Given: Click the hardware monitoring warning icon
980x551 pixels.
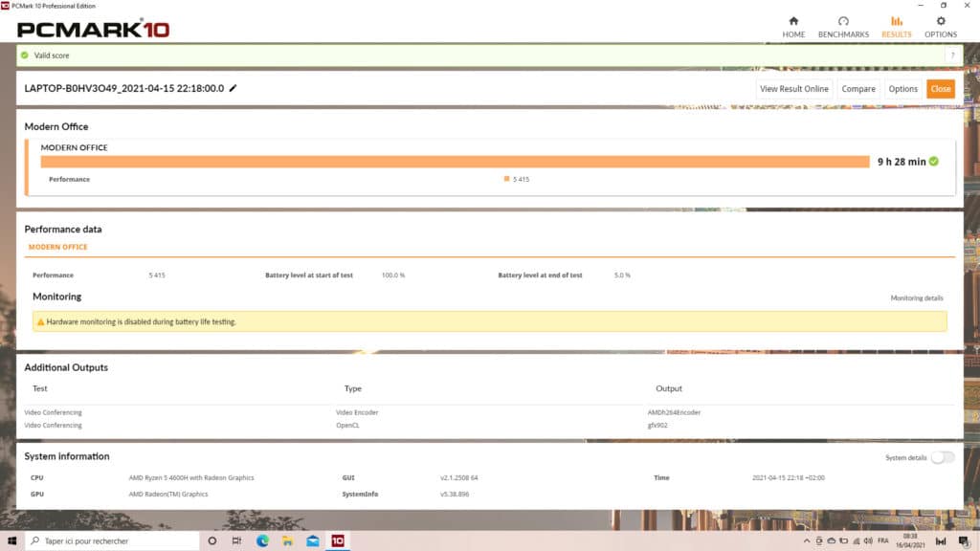Looking at the screenshot, I should 40,321.
